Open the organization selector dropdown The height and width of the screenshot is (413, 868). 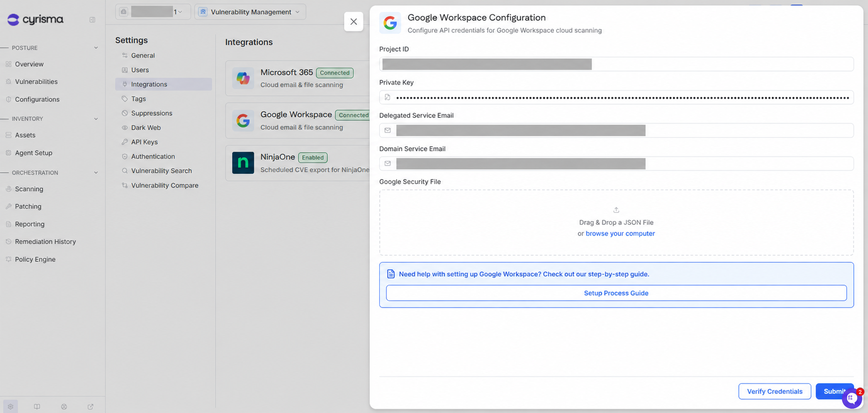(153, 12)
